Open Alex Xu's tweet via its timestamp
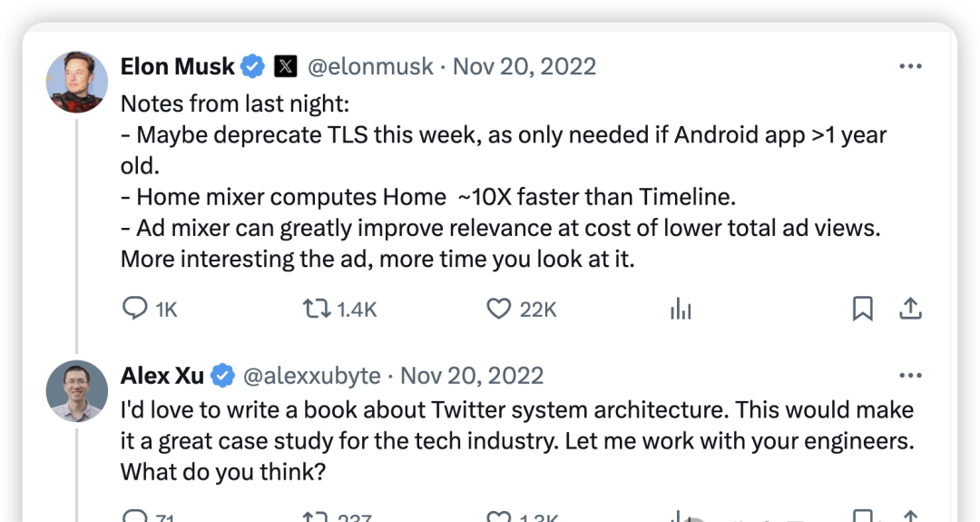The image size is (980, 522). click(472, 375)
